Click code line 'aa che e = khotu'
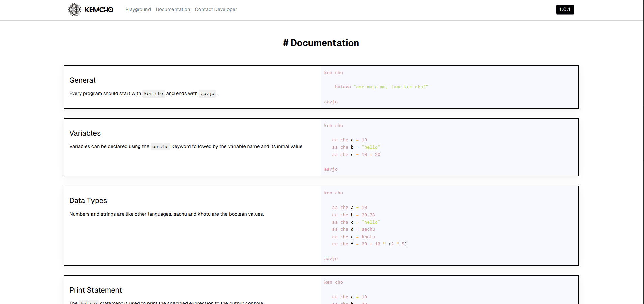 point(353,237)
